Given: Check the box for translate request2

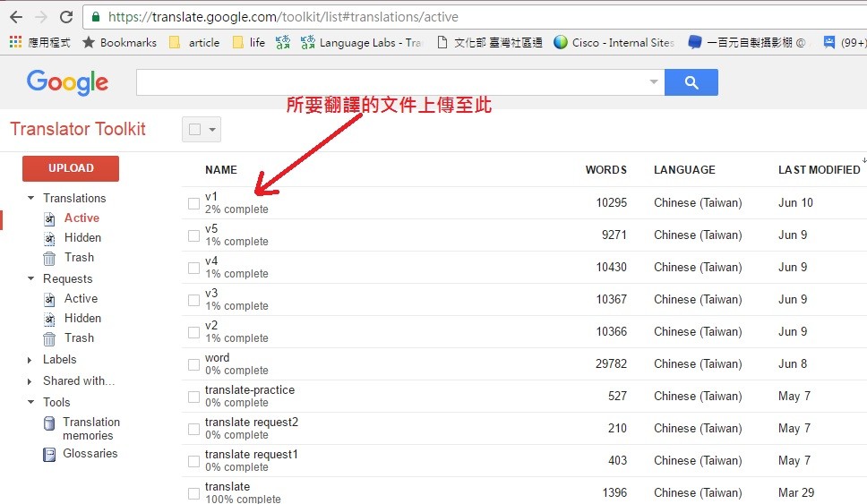Looking at the screenshot, I should coord(193,429).
